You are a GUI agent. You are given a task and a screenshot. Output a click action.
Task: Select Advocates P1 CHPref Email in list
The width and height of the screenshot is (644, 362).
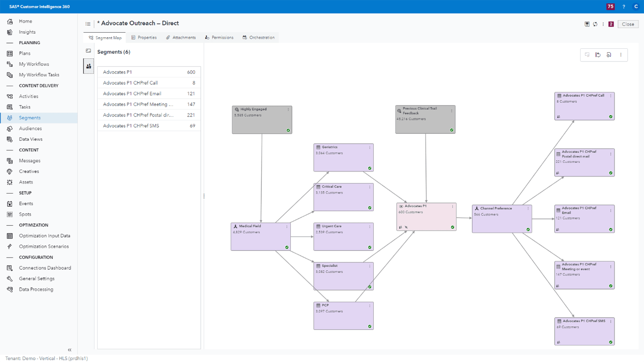[132, 94]
